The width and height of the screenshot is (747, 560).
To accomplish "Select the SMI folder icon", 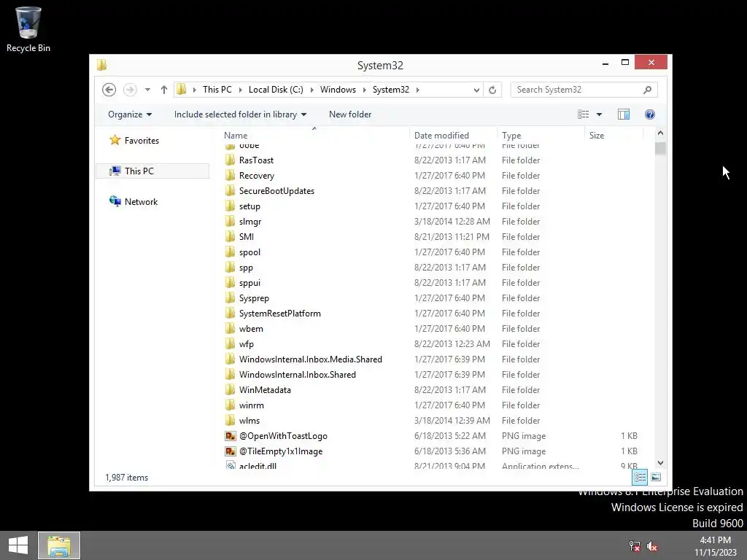I will (x=230, y=236).
